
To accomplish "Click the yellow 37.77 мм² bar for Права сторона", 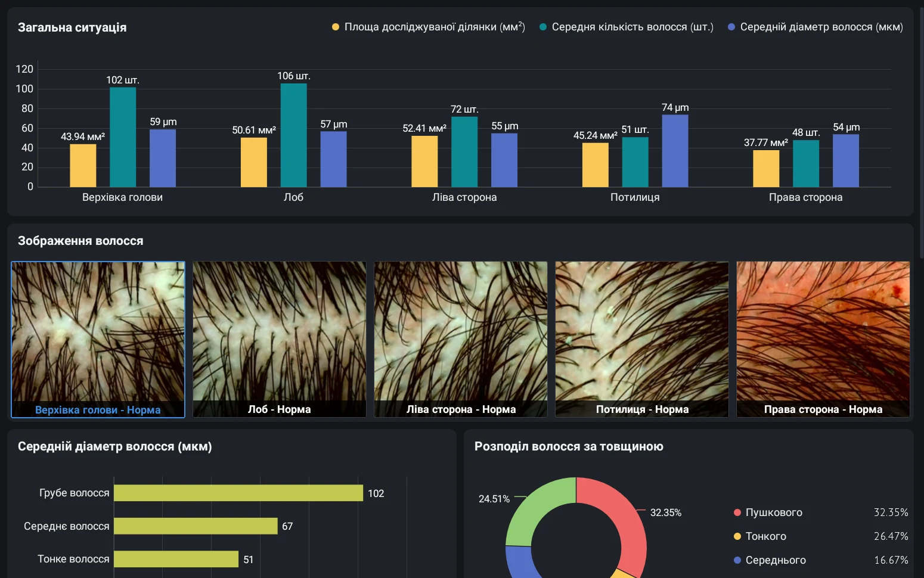I will 766,169.
